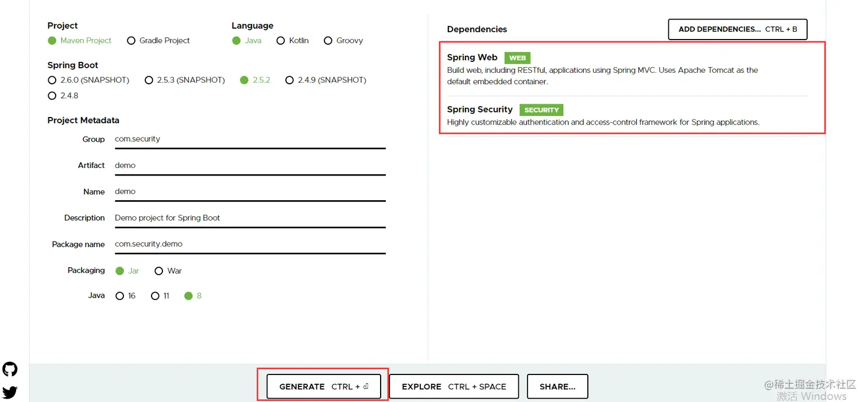Edit the Description field
This screenshot has height=402, width=868.
(250, 218)
